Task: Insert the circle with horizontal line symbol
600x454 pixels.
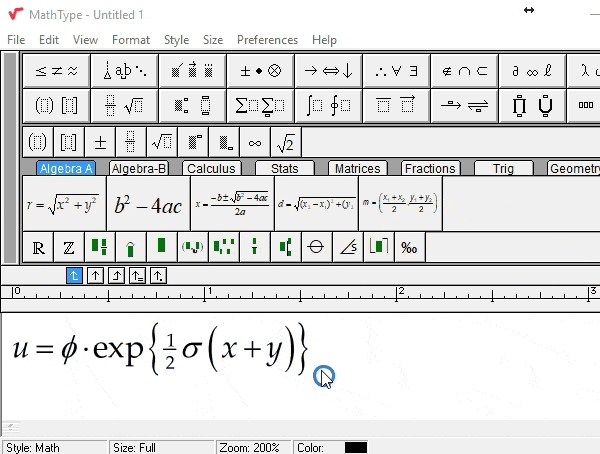Action: click(316, 247)
